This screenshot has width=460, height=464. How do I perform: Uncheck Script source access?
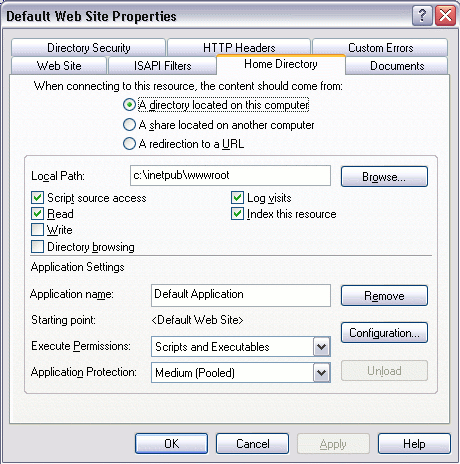(x=37, y=198)
